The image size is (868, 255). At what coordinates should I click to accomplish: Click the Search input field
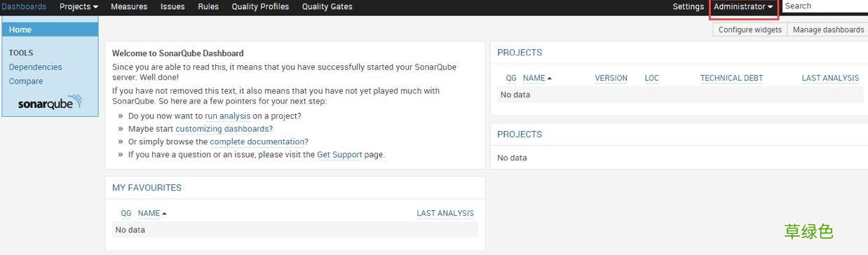pyautogui.click(x=825, y=6)
